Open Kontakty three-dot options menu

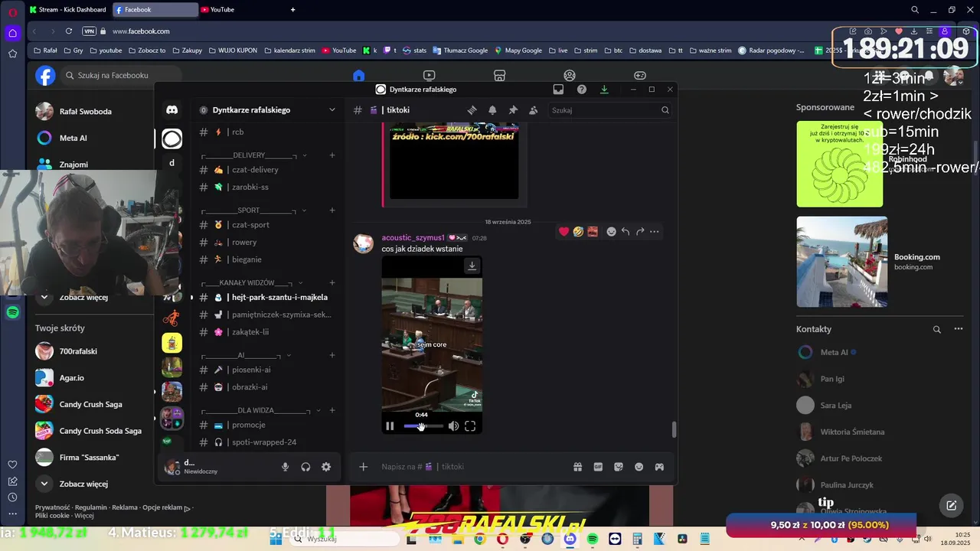(958, 329)
